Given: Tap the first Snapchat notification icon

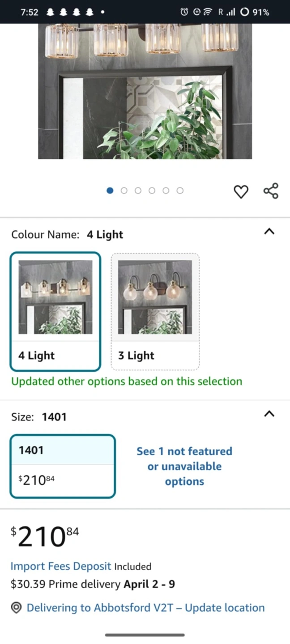Looking at the screenshot, I should [50, 12].
